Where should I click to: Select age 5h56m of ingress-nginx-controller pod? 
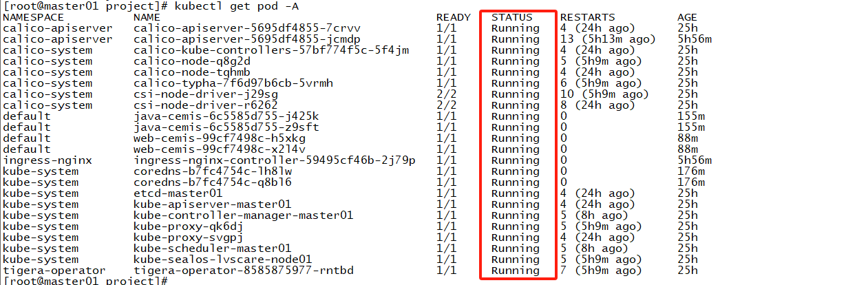point(695,160)
